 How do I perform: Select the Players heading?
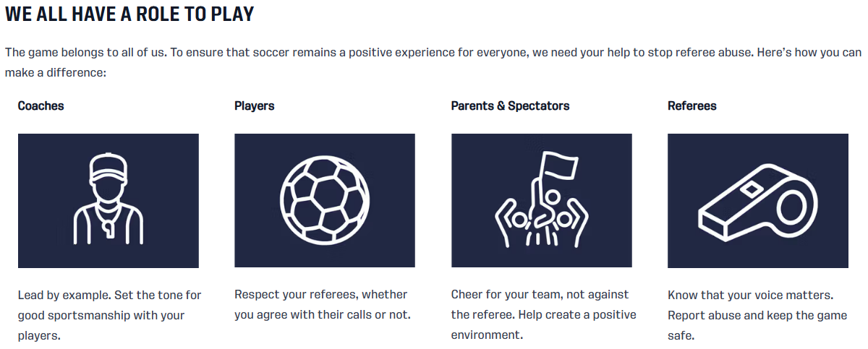(255, 105)
